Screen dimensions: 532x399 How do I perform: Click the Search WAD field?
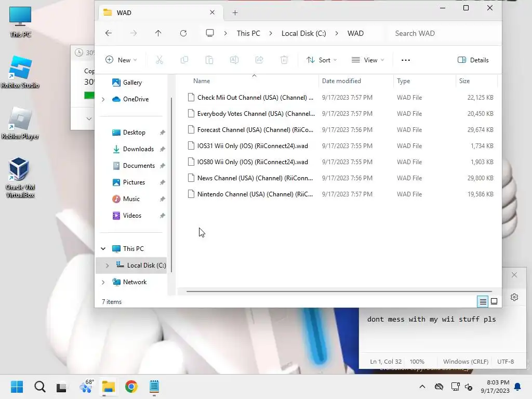point(445,33)
